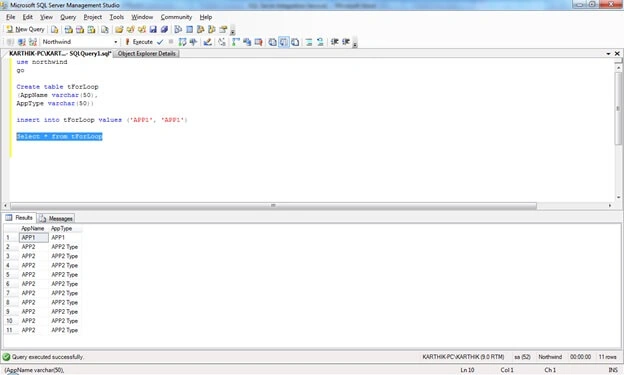Screen dimensions: 624x375
Task: Open the Properties Window icon
Action: (x=223, y=29)
